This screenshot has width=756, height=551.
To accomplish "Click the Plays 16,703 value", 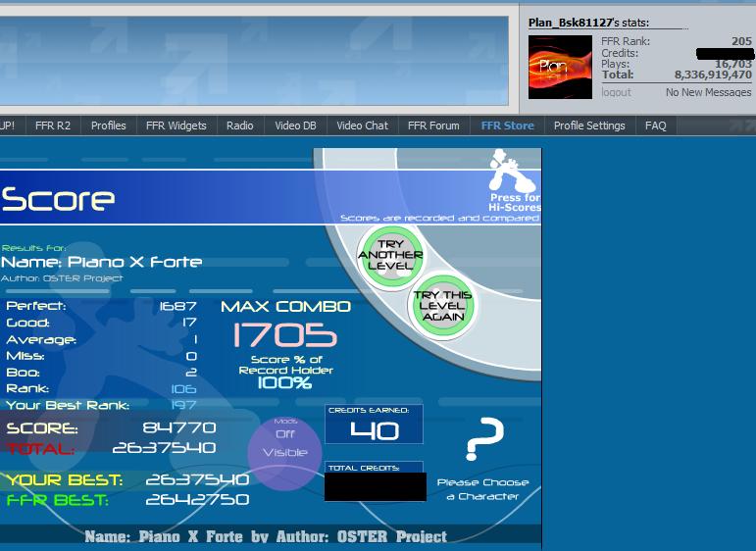I will (732, 64).
